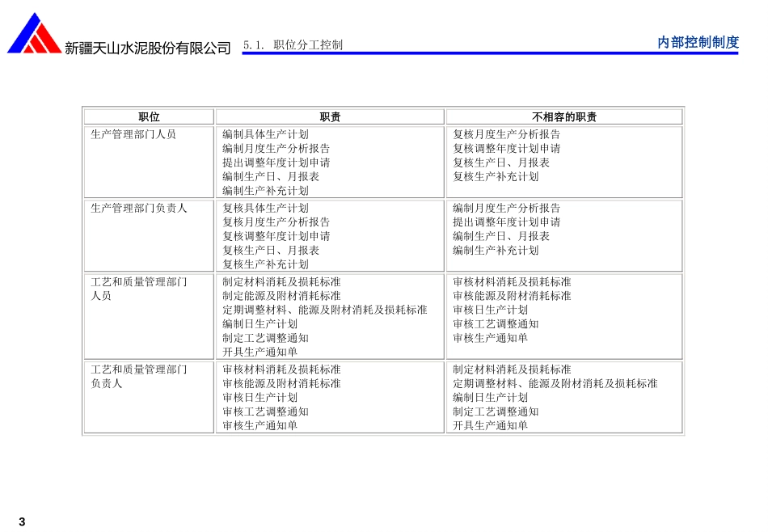Select 复核生产日、月报表 in 生产管理部门人员 incompatible duties
This screenshot has width=768, height=532.
(x=501, y=163)
